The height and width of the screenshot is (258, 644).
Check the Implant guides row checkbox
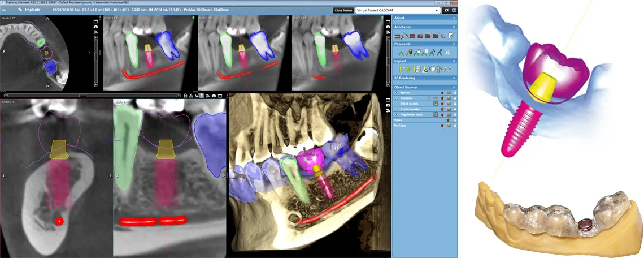[455, 109]
